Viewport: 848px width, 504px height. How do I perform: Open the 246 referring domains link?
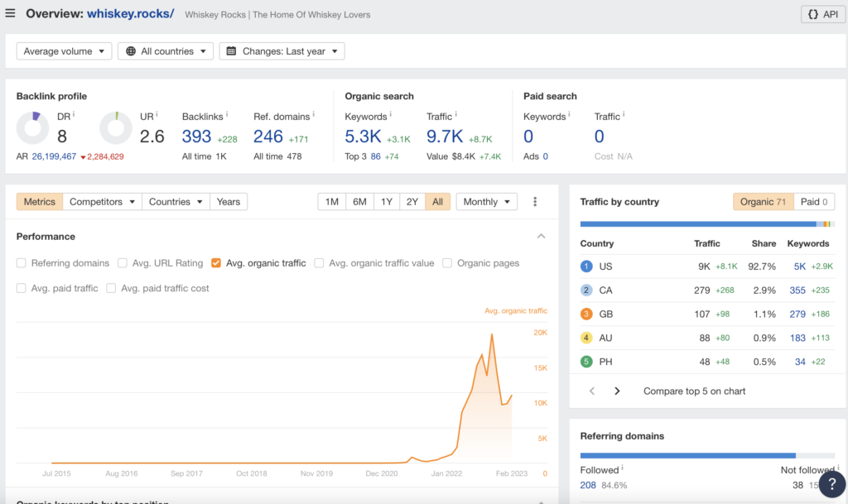(x=268, y=137)
